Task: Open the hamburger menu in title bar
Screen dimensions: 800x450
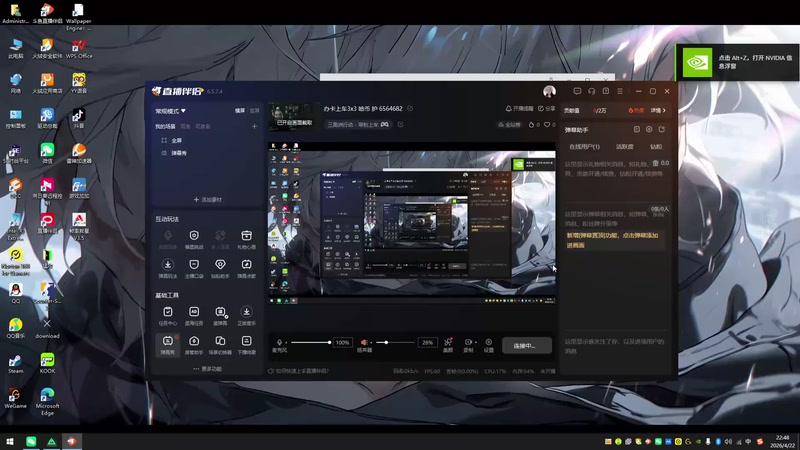Action: pos(620,91)
